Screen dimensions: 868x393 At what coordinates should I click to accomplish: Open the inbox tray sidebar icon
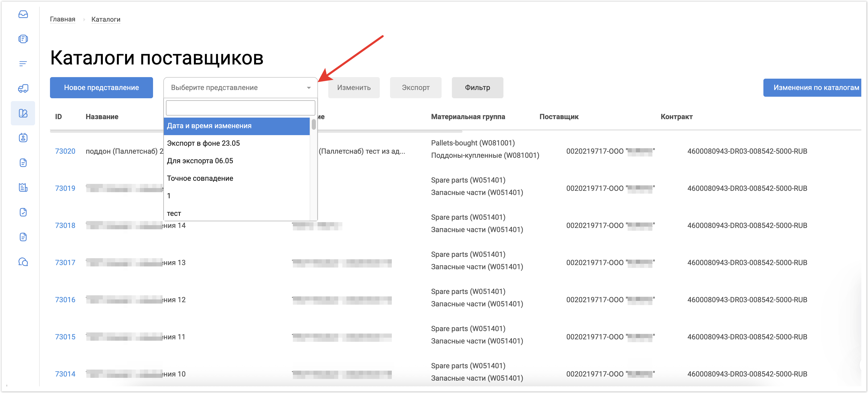(23, 14)
